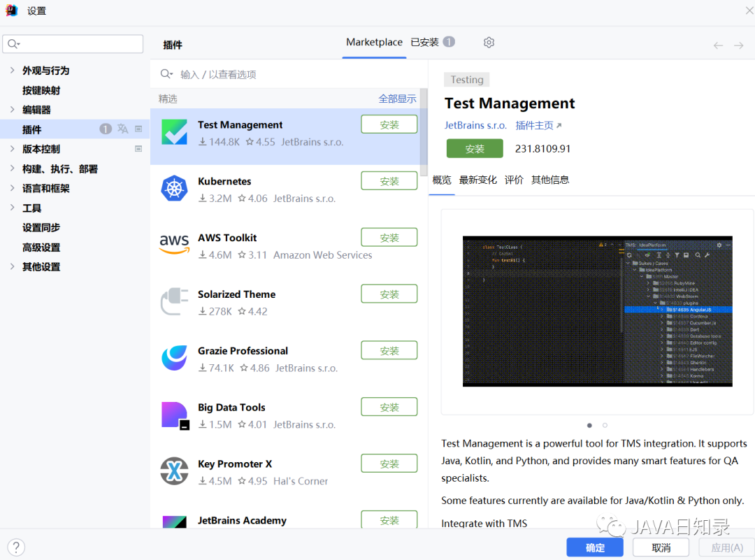Click the IntelliJ app icon in title bar
755x560 pixels.
[x=11, y=10]
